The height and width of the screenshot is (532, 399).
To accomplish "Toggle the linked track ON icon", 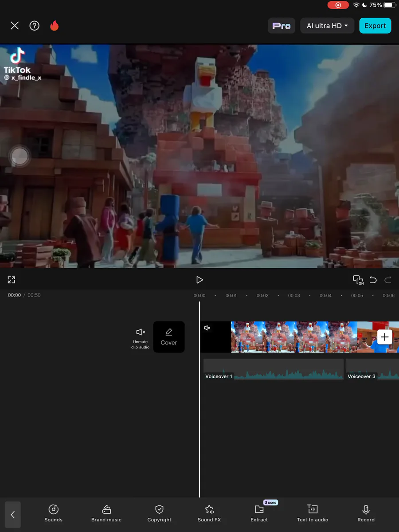I will point(358,280).
